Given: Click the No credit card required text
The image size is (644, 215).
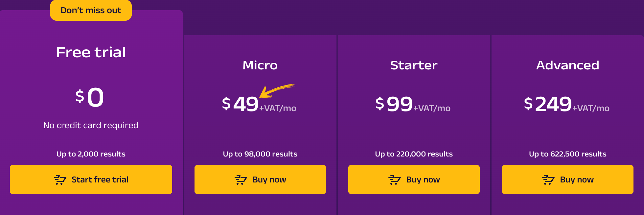Looking at the screenshot, I should point(91,125).
